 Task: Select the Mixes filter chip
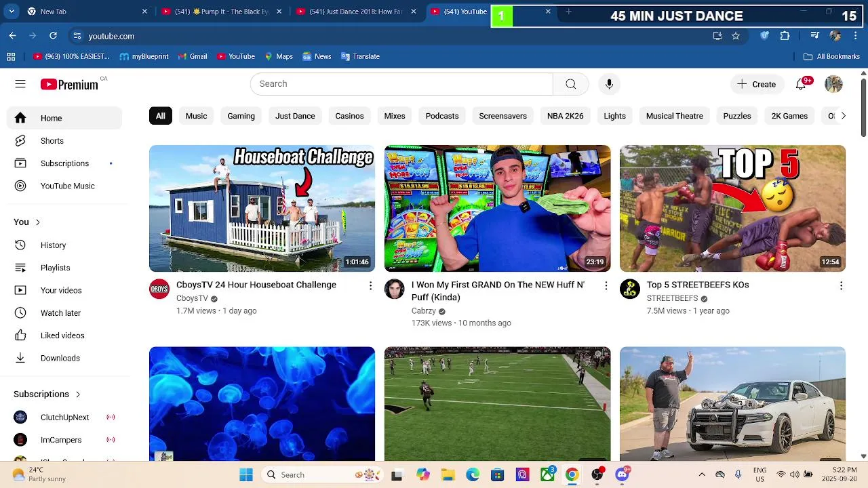pos(395,116)
